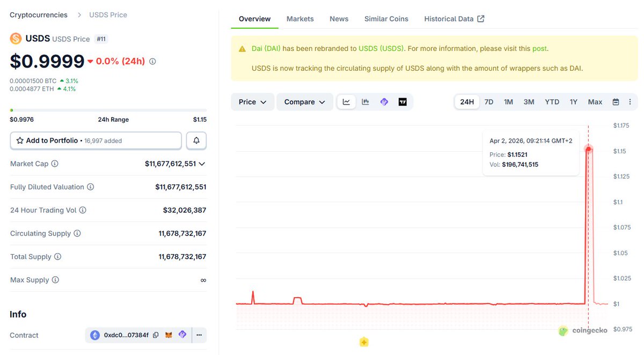Screen dimensions: 644x355
Task: Click the Add to Portfolio button
Action: pos(96,140)
